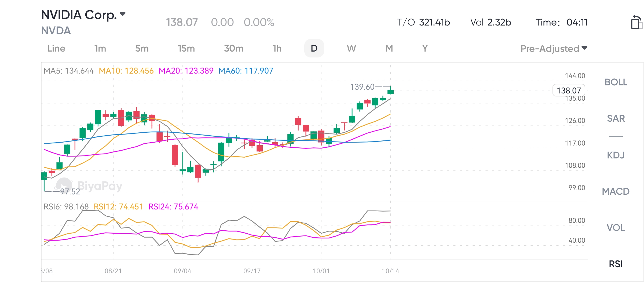Click the turnover value 321.41b
The width and height of the screenshot is (644, 290).
click(x=434, y=22)
